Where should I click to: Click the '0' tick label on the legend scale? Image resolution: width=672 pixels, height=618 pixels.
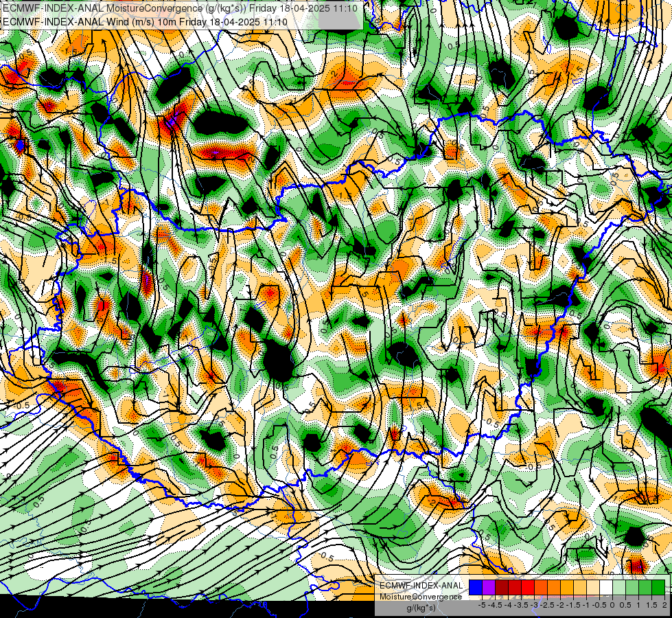pos(613,605)
